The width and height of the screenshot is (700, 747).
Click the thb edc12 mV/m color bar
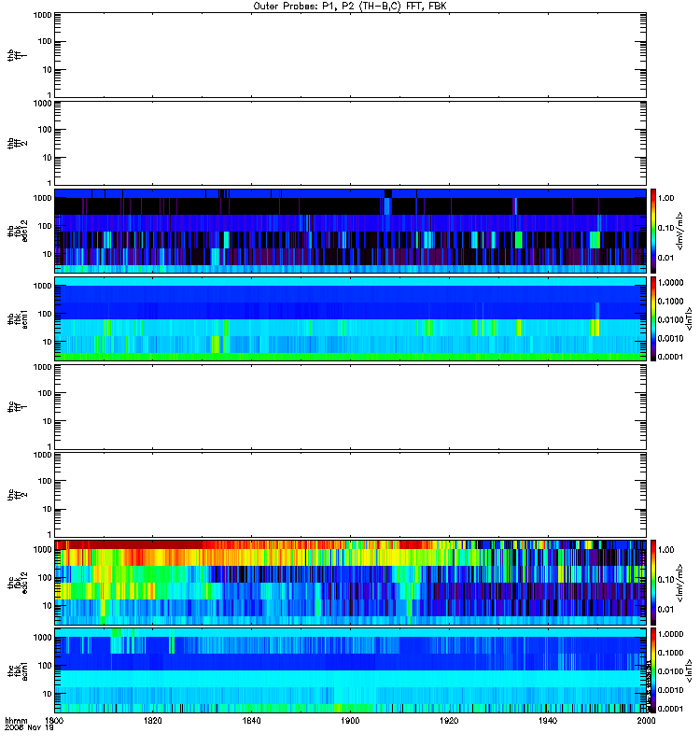[653, 231]
